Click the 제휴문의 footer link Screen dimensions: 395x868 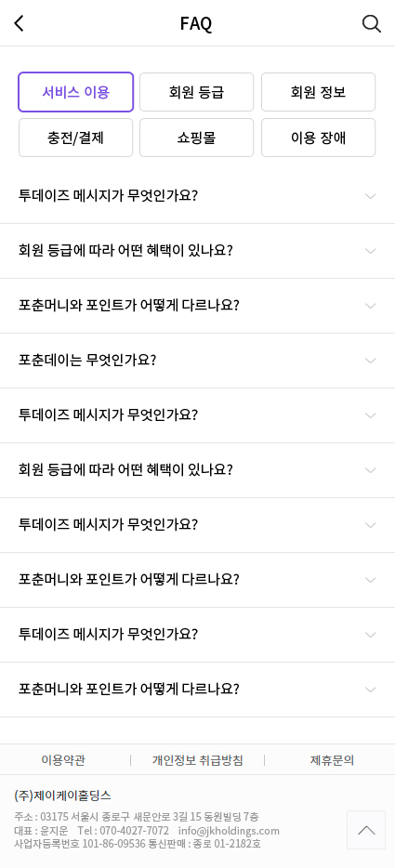point(332,760)
